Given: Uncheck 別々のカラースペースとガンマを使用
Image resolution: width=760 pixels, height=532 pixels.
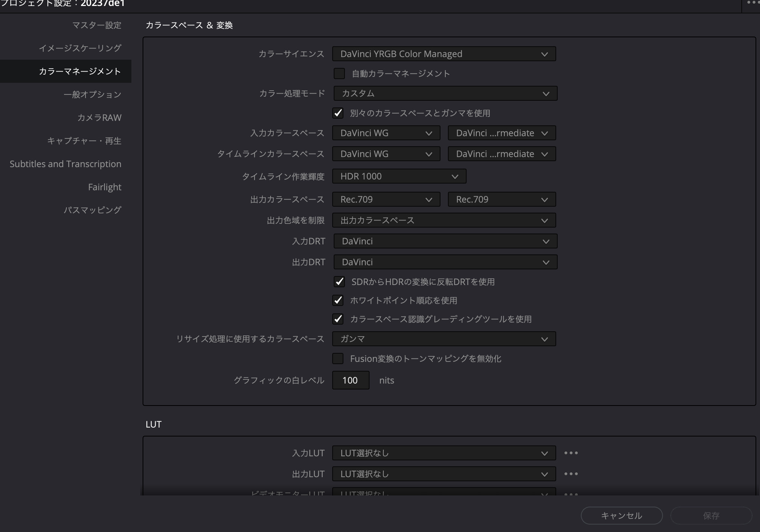Looking at the screenshot, I should point(338,113).
